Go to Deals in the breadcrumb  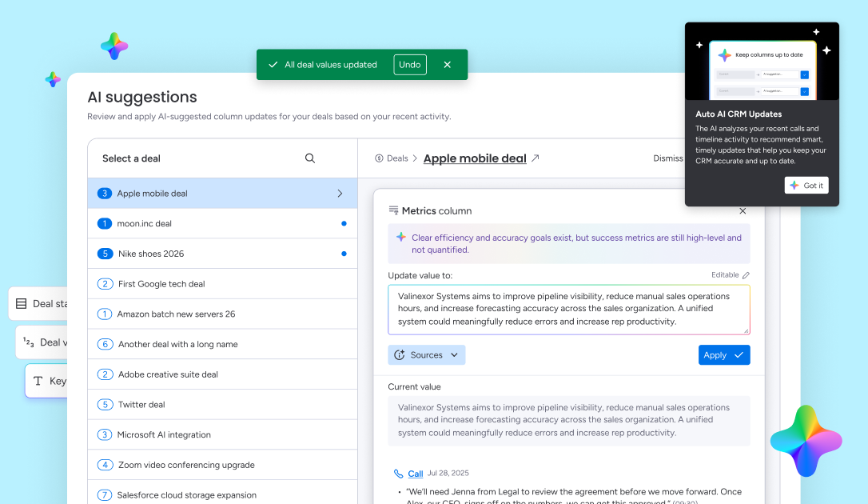pyautogui.click(x=397, y=158)
